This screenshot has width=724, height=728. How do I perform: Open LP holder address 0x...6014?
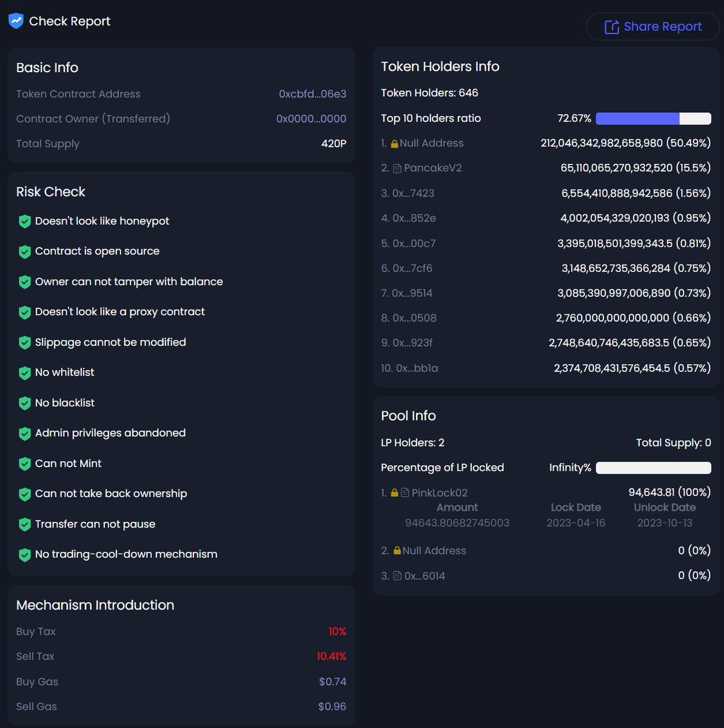coord(424,576)
